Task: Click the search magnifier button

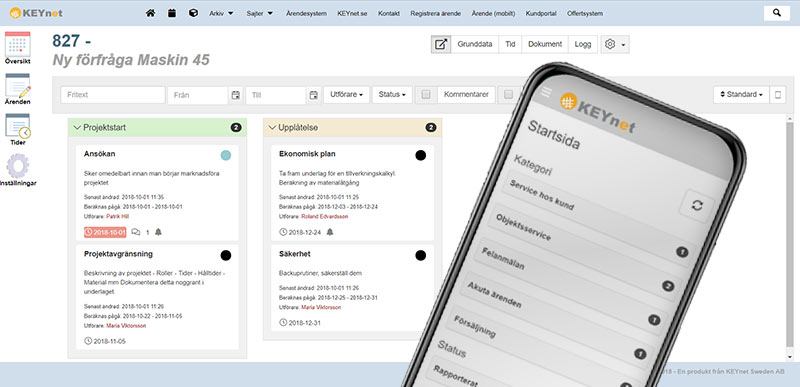Action: 777,13
